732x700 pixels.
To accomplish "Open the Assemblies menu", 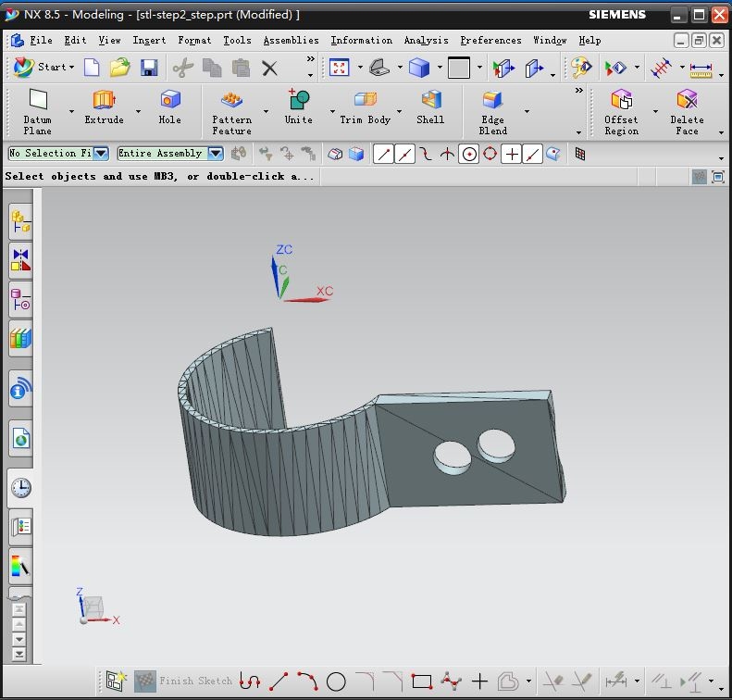I will click(291, 40).
